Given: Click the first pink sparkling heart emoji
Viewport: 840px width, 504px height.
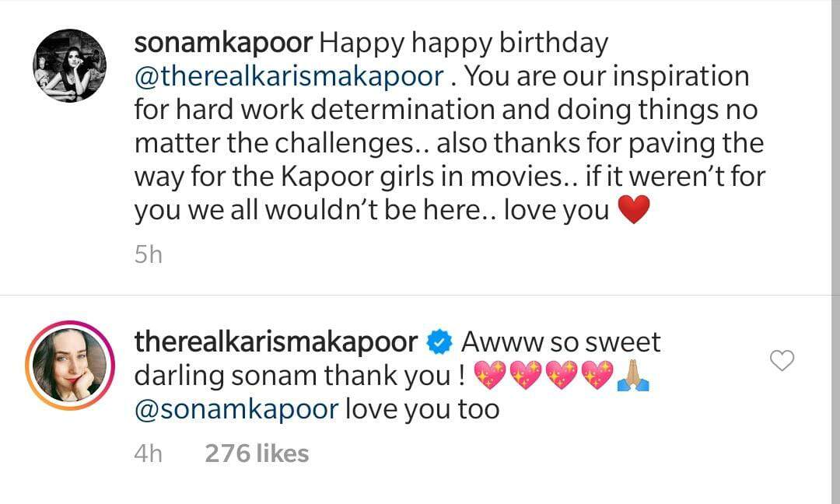Looking at the screenshot, I should click(491, 376).
